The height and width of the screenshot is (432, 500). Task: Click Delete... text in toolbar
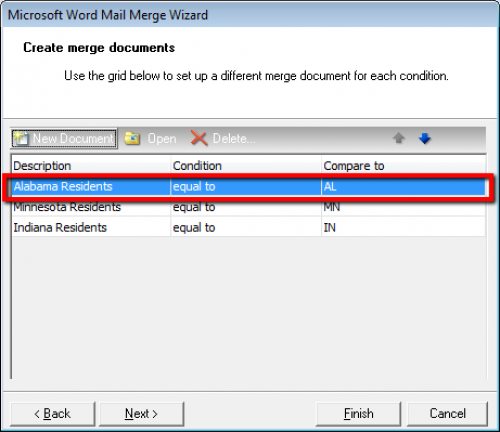point(234,139)
